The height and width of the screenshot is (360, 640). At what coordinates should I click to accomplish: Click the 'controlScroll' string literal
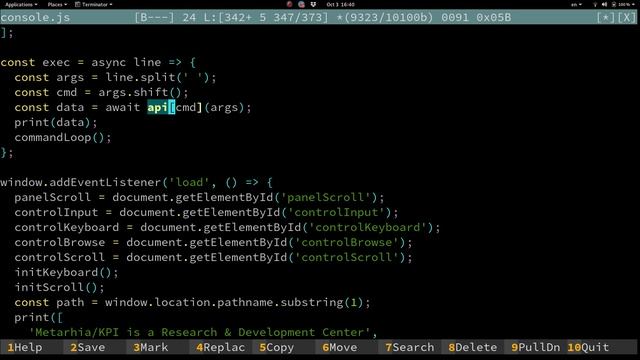[347, 258]
